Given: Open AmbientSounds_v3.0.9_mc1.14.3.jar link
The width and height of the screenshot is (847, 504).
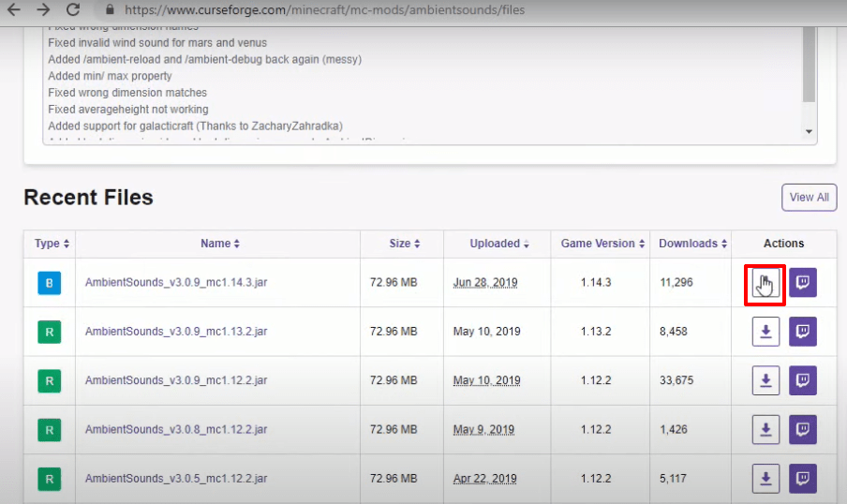Looking at the screenshot, I should tap(176, 283).
